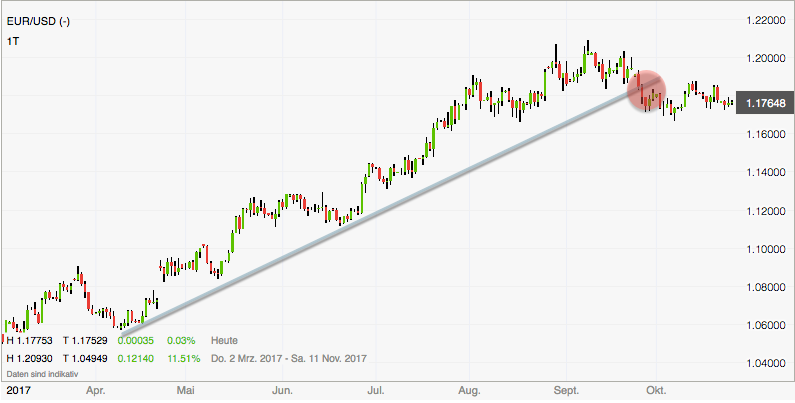Click the 1.12000 price axis label
This screenshot has height=403, width=795.
pyautogui.click(x=766, y=211)
